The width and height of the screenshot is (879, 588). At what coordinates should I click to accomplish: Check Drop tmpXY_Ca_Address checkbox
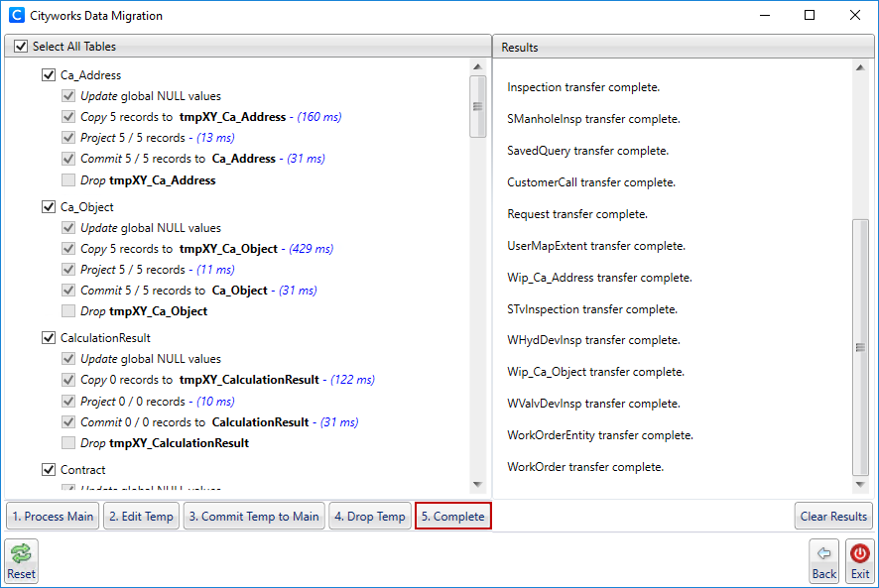[x=68, y=179]
